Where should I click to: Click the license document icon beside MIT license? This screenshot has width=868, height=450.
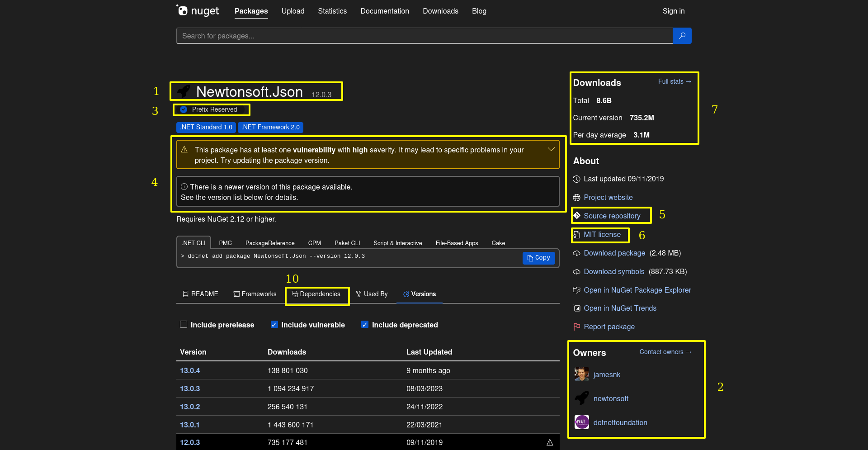coord(577,235)
